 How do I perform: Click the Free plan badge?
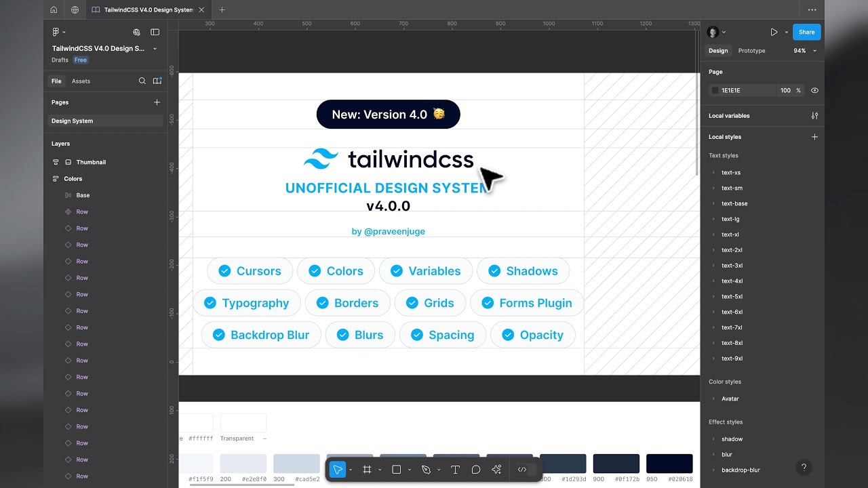(81, 60)
